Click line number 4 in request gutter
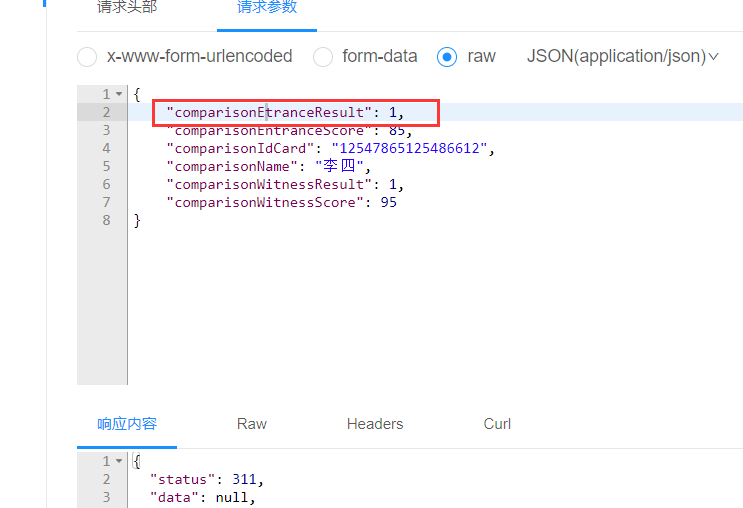Screen dimensions: 743x508 coord(106,148)
